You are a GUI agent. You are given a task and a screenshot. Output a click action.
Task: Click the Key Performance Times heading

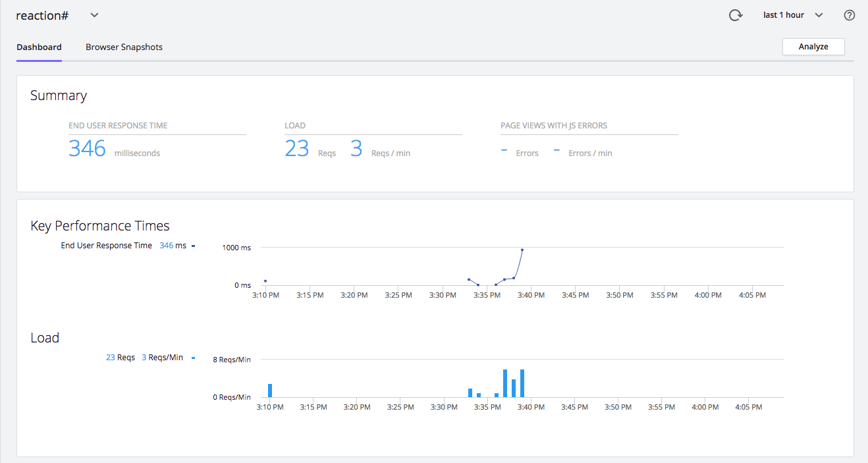[x=100, y=226]
